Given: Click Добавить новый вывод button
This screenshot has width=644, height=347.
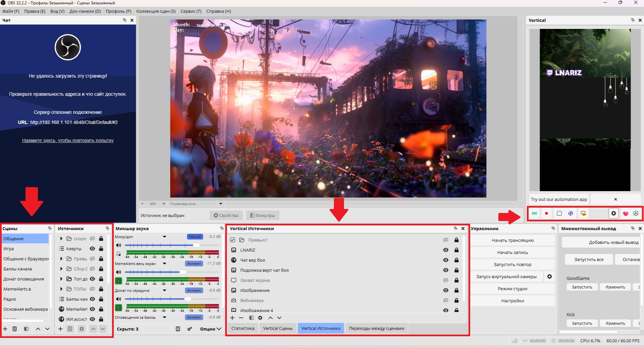Looking at the screenshot, I should (x=601, y=242).
